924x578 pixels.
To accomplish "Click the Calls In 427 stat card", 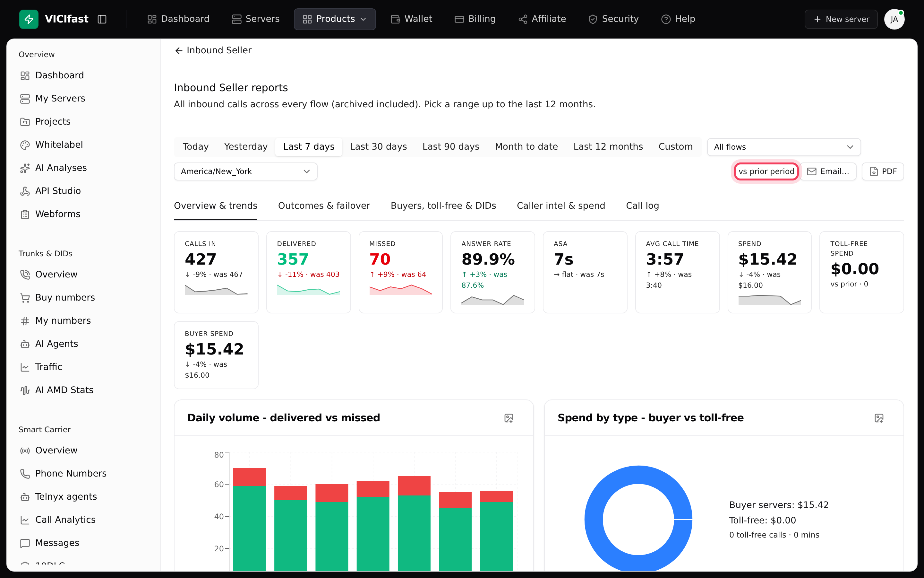I will [216, 272].
